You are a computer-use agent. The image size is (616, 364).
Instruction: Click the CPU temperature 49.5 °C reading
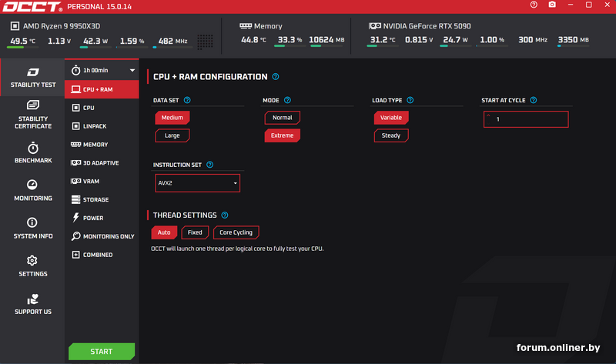[22, 41]
